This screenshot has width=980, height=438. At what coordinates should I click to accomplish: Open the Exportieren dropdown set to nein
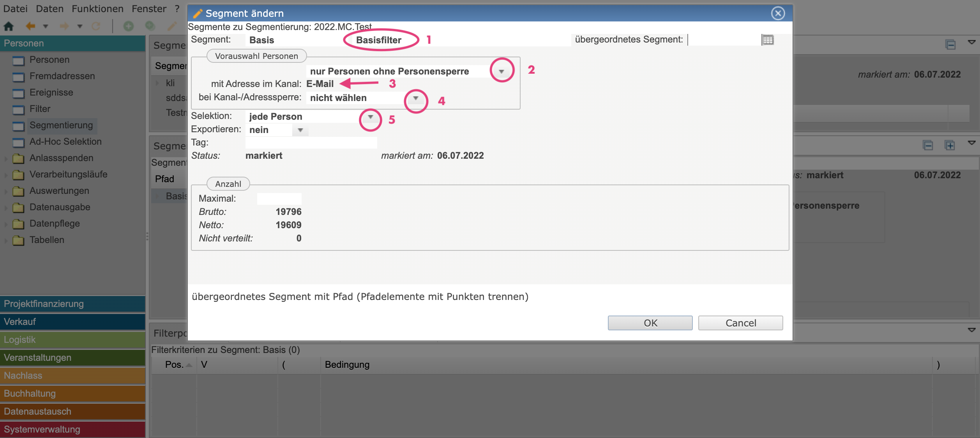coord(300,130)
